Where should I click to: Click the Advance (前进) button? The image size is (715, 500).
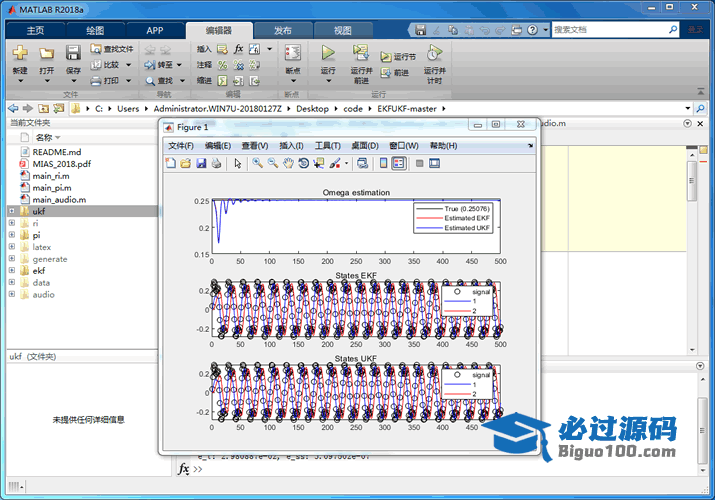395,72
